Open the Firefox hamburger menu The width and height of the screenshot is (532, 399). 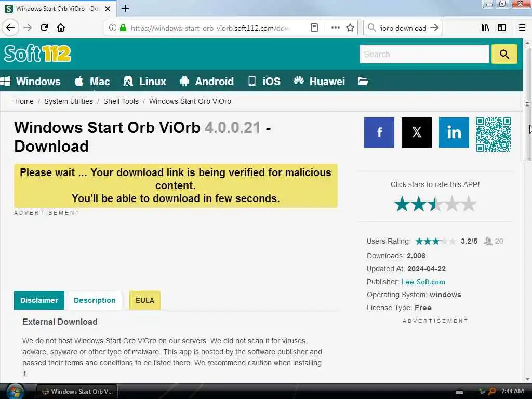pyautogui.click(x=522, y=28)
